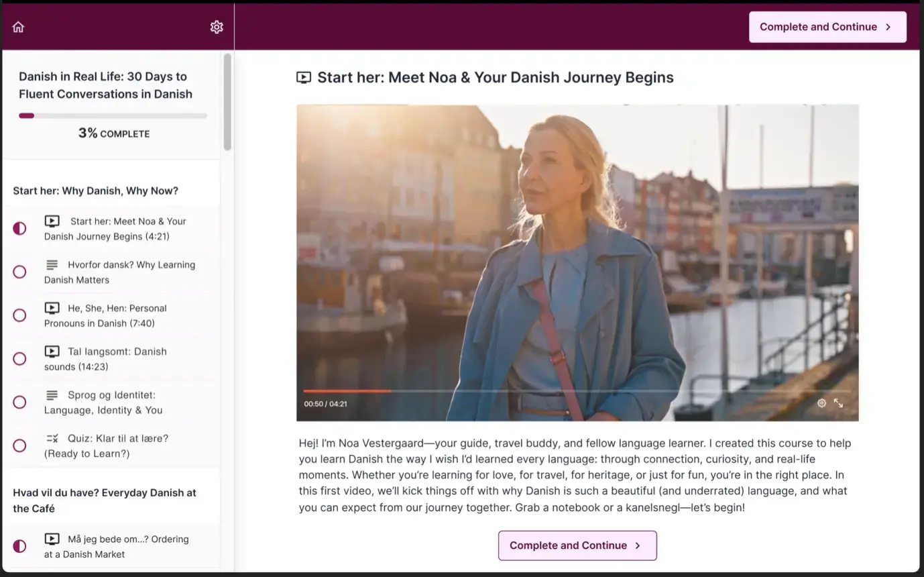Click text icon beside 'Hvorfor dansk?' lesson
Screen dimensions: 924x577
click(x=52, y=264)
